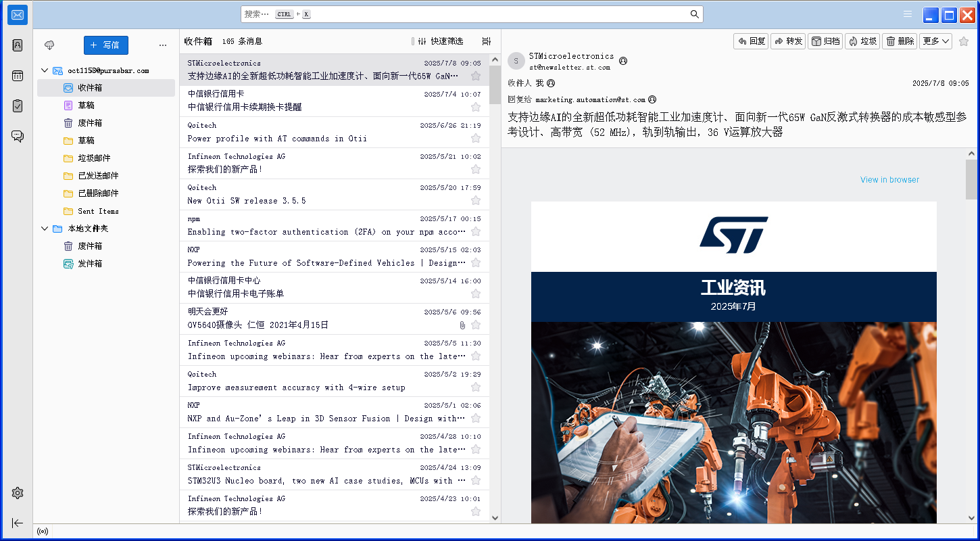Open Settings via the gear icon
This screenshot has height=541, width=980.
[x=18, y=493]
